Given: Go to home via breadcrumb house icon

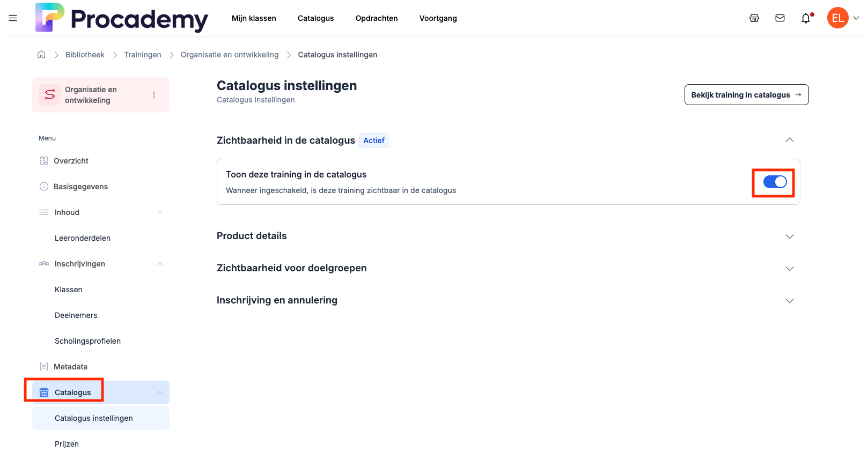Looking at the screenshot, I should click(41, 55).
